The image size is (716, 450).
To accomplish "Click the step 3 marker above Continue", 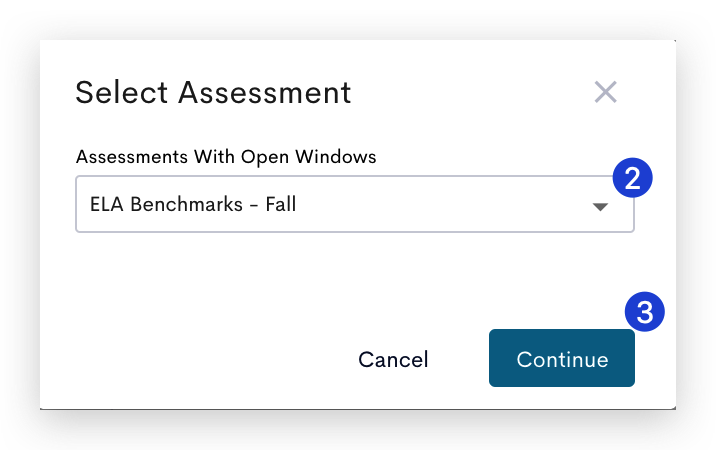I will tap(645, 312).
